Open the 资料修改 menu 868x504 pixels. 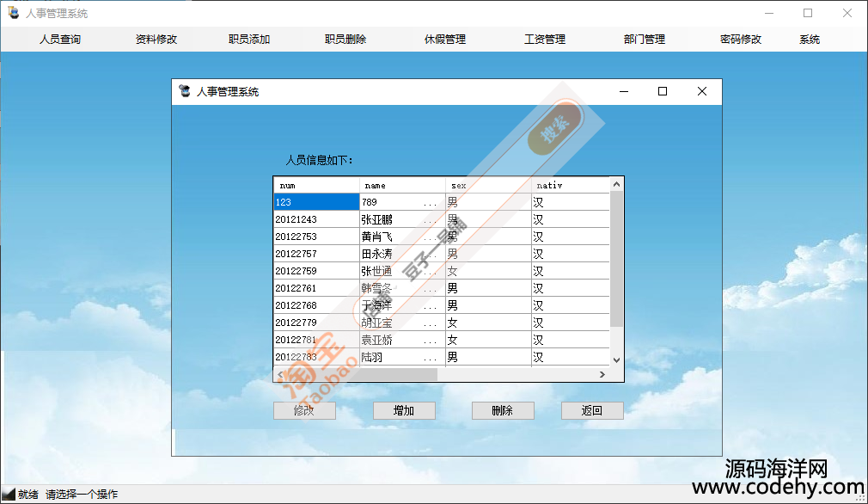[156, 40]
